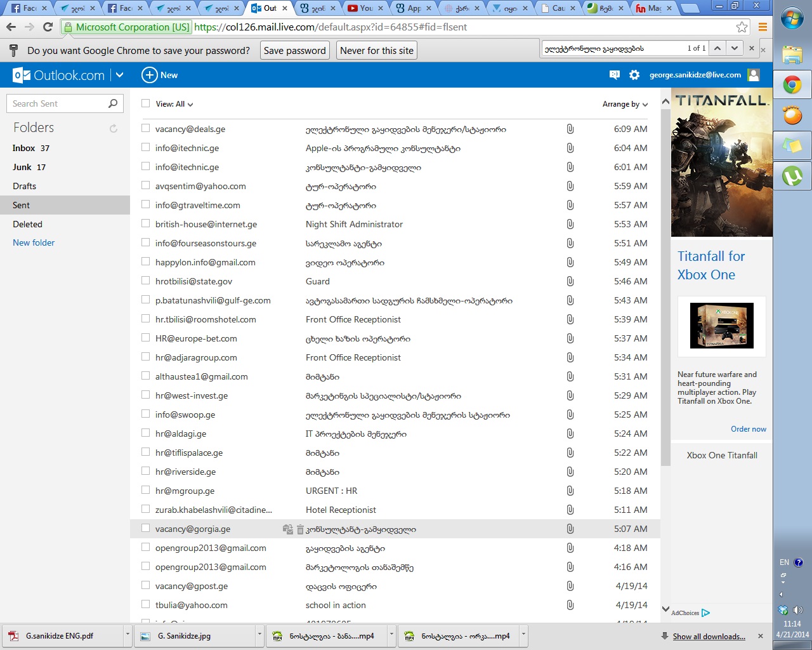Click the account profile picture icon
The image size is (812, 650).
(x=754, y=75)
